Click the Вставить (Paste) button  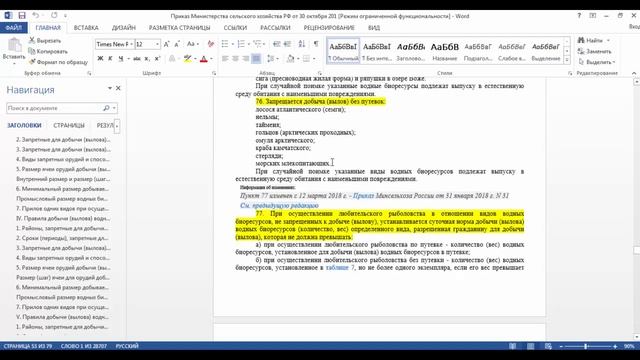click(x=14, y=51)
